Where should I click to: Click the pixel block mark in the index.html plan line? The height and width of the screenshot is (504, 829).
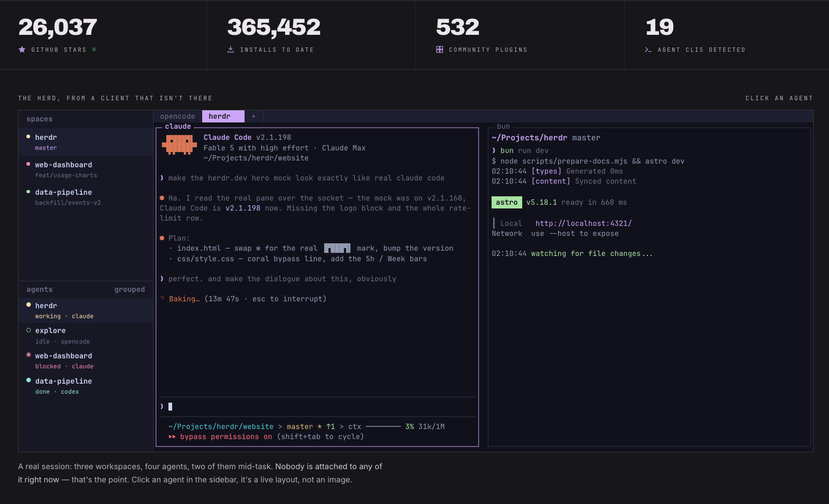pos(337,248)
